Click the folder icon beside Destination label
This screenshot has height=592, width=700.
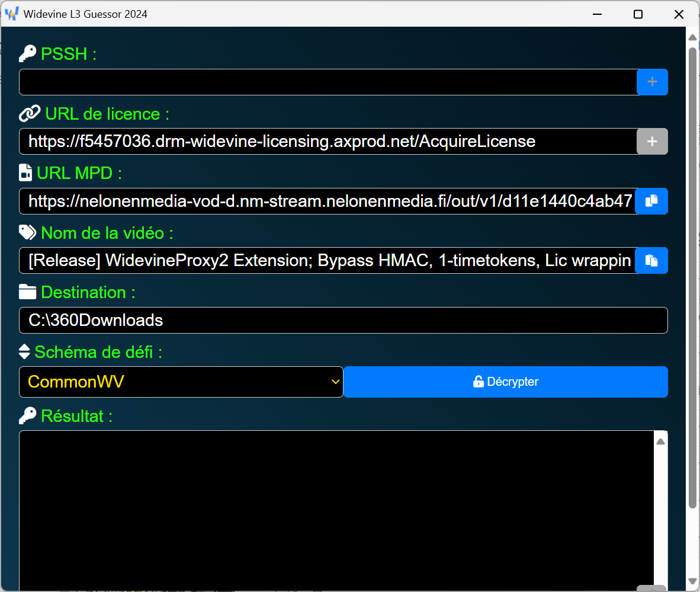[28, 292]
